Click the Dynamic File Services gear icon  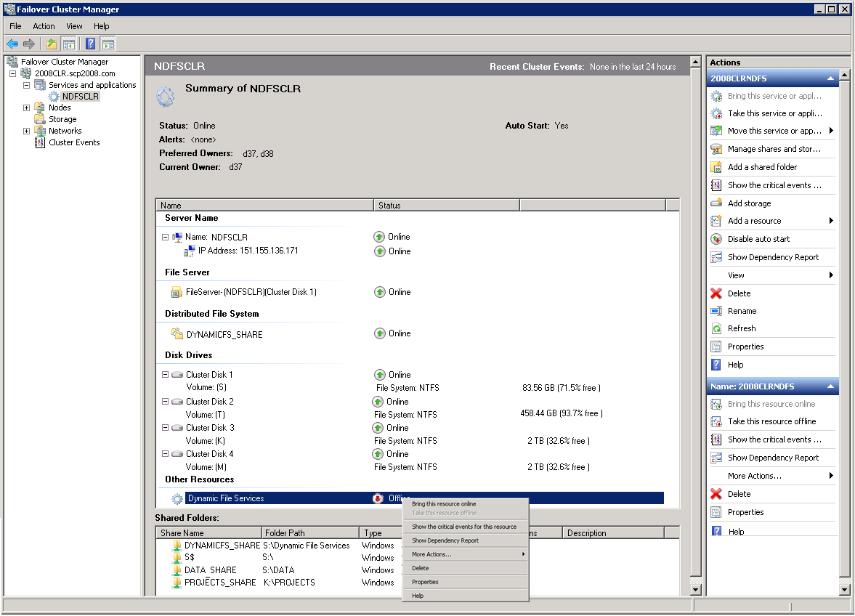point(177,498)
